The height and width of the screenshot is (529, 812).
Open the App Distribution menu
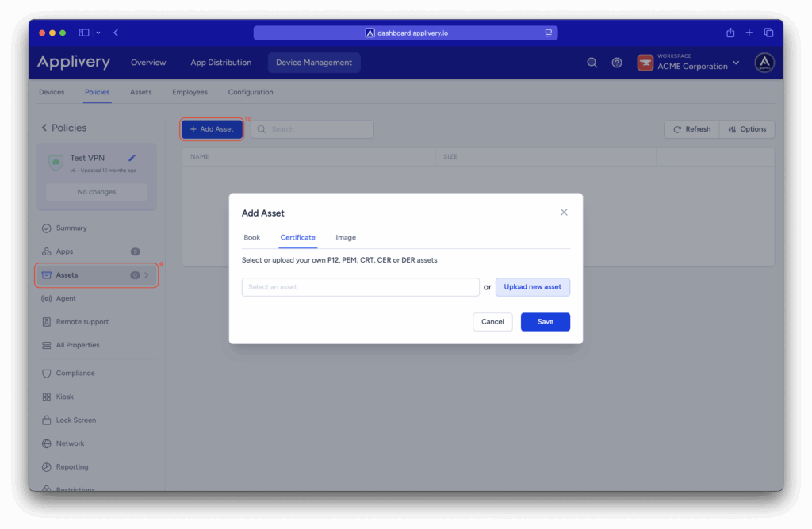coord(220,63)
